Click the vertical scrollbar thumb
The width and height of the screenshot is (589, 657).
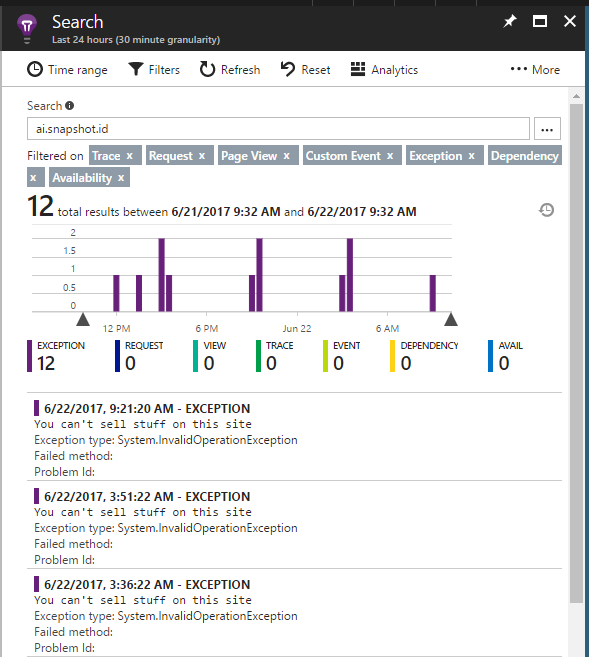576,353
